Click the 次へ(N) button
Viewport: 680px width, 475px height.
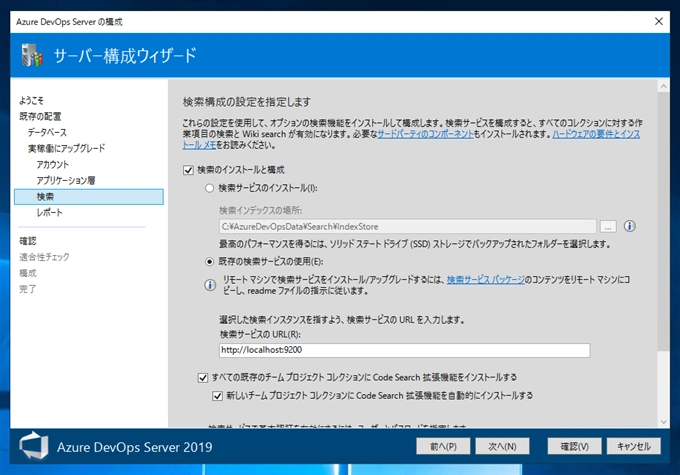click(502, 446)
